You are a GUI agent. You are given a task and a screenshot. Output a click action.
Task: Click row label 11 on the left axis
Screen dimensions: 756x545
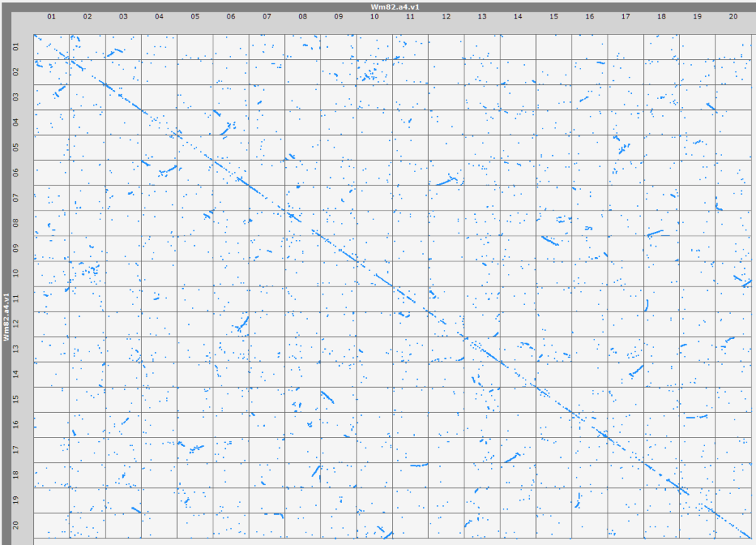16,299
